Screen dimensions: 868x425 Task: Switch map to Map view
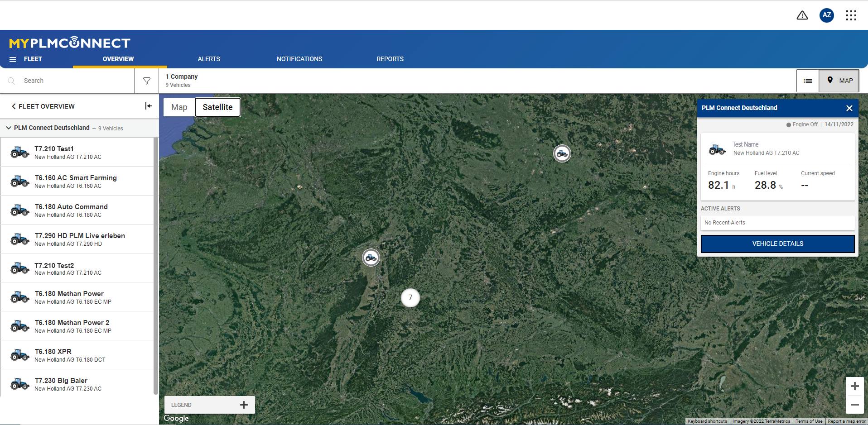point(179,107)
